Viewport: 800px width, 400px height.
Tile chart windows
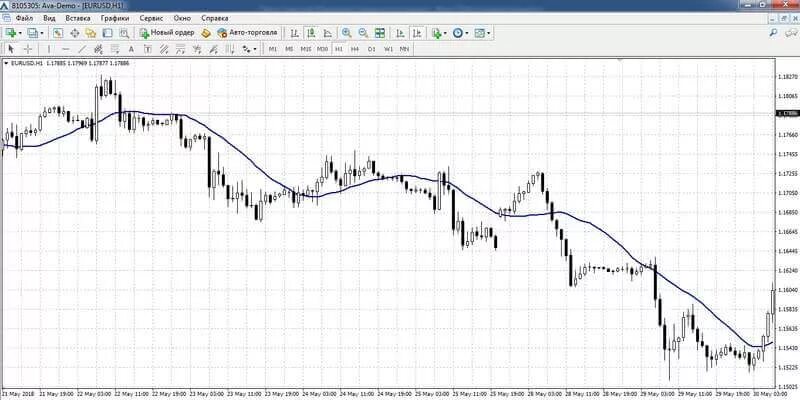(380, 33)
